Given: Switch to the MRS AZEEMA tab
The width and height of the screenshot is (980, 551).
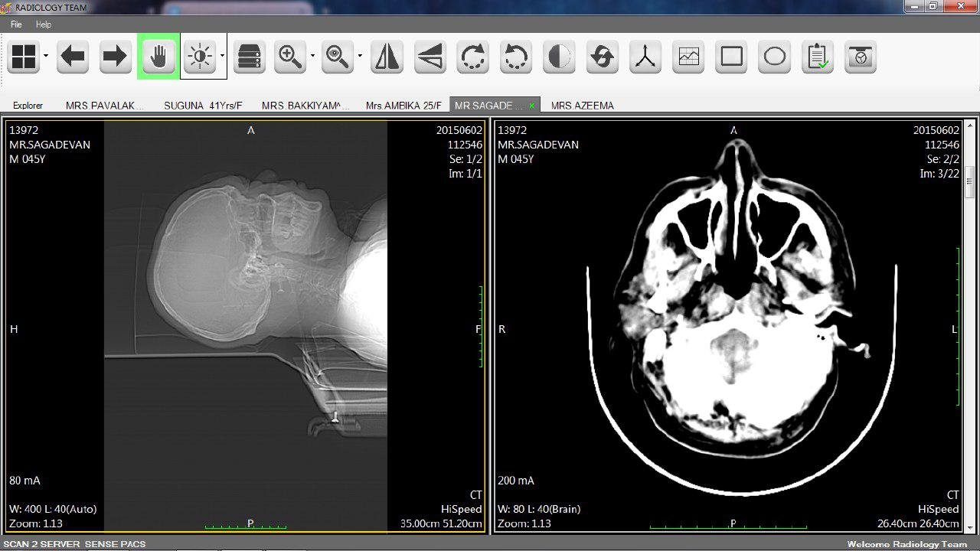Looking at the screenshot, I should [582, 106].
